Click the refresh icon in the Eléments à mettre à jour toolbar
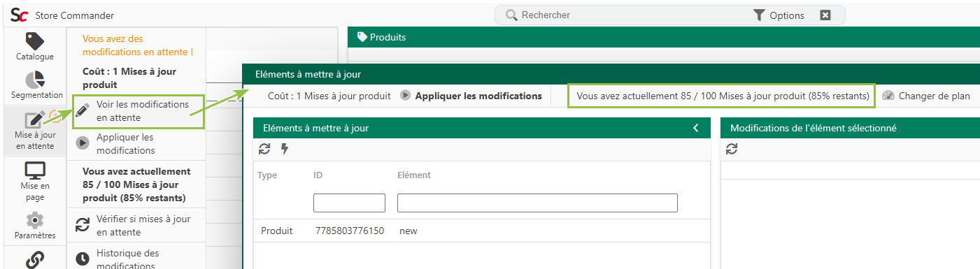This screenshot has height=269, width=980. 264,149
